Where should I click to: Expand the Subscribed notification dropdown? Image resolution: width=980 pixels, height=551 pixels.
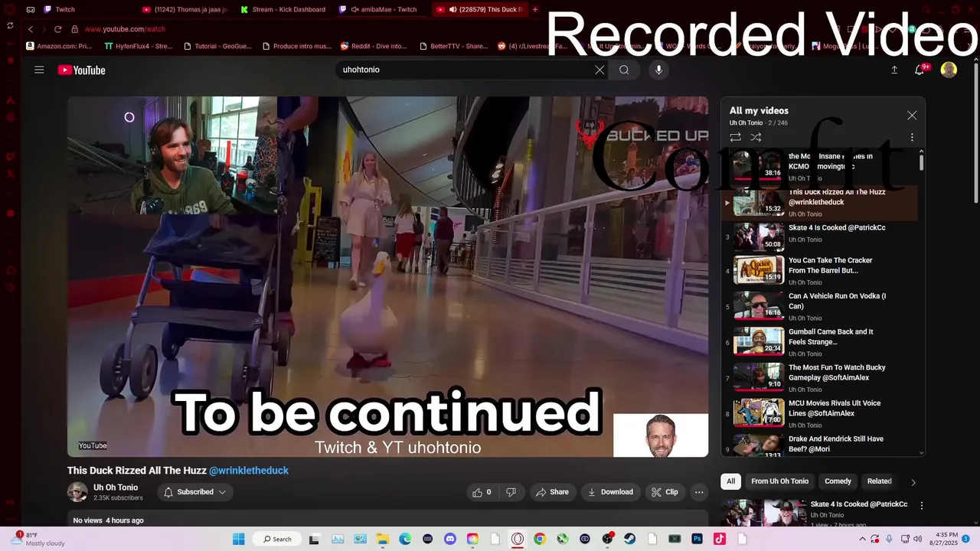click(195, 492)
